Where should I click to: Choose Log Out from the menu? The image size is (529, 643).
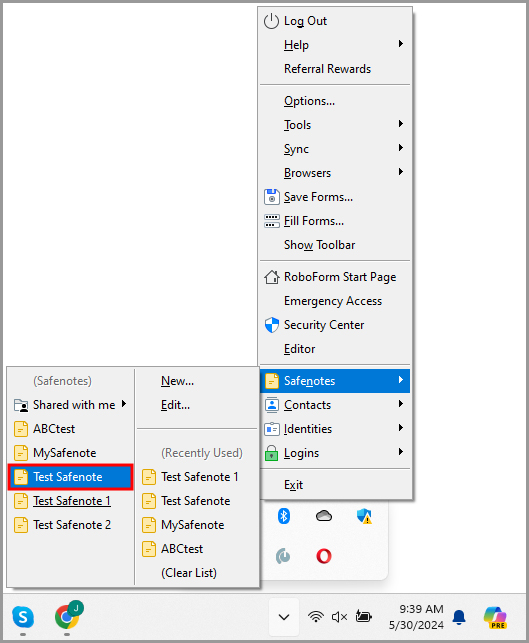(335, 21)
